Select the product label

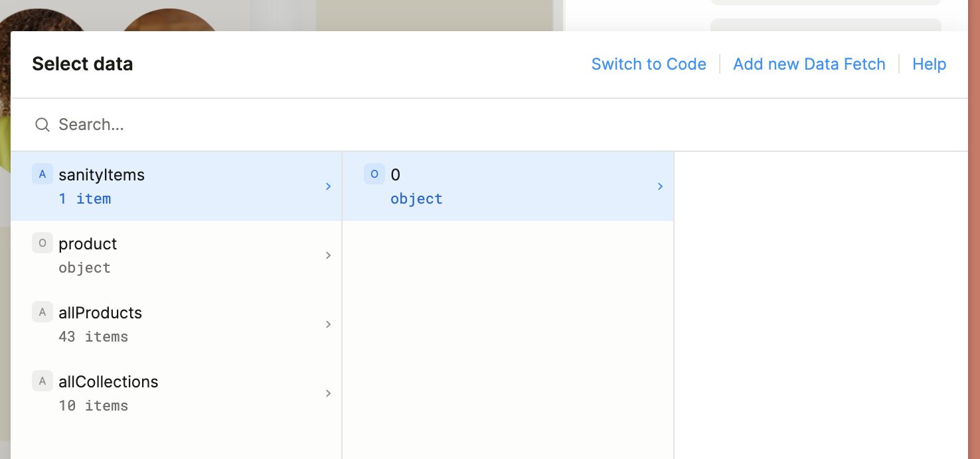pyautogui.click(x=88, y=244)
